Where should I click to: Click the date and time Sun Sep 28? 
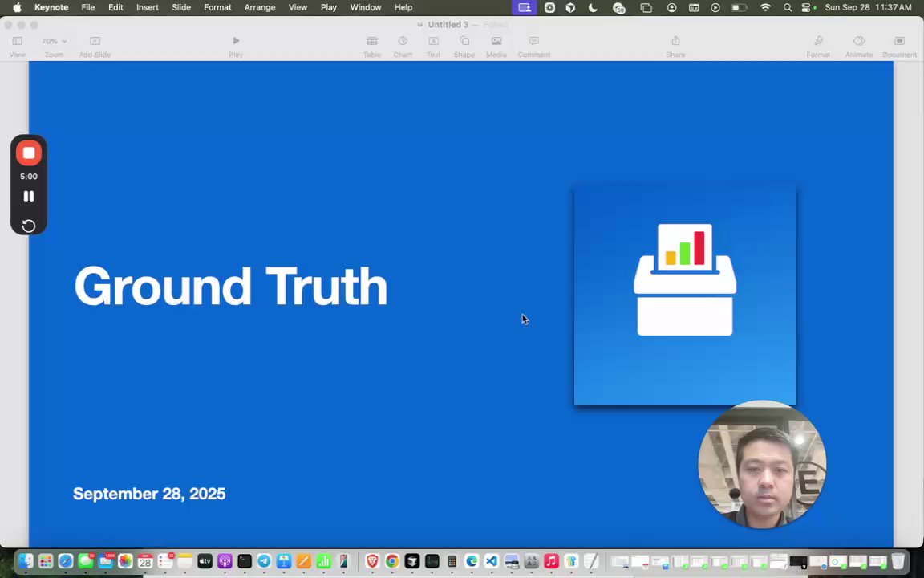(x=868, y=8)
